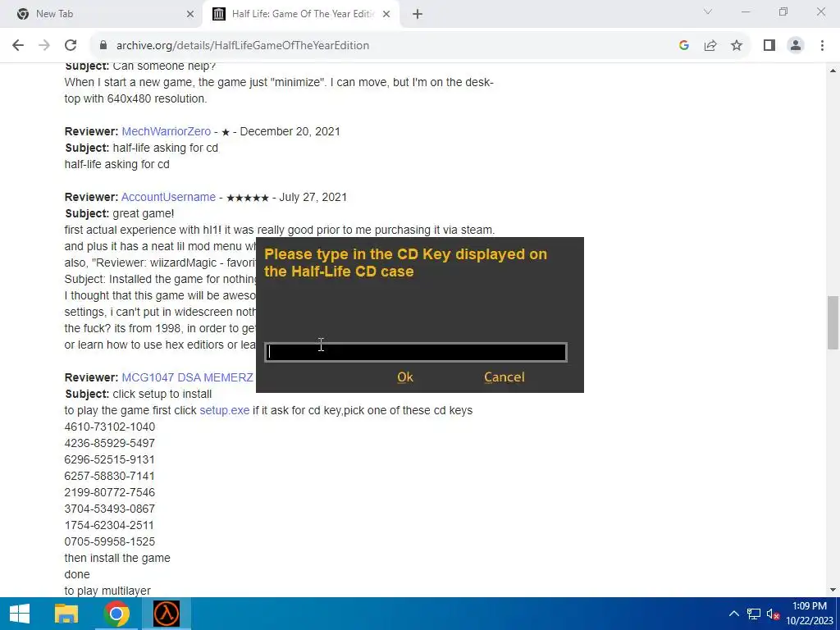Screen dimensions: 840x630
Task: Close the New Tab tab
Action: [x=189, y=14]
